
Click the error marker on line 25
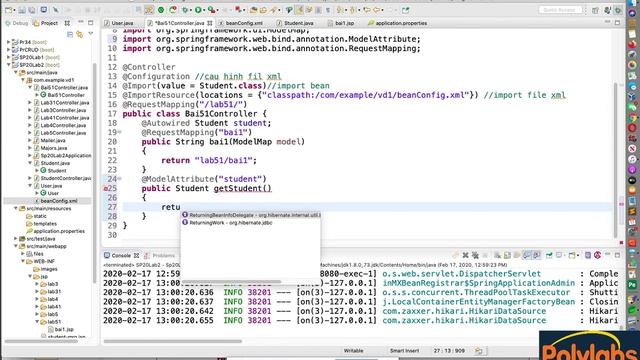coord(106,189)
